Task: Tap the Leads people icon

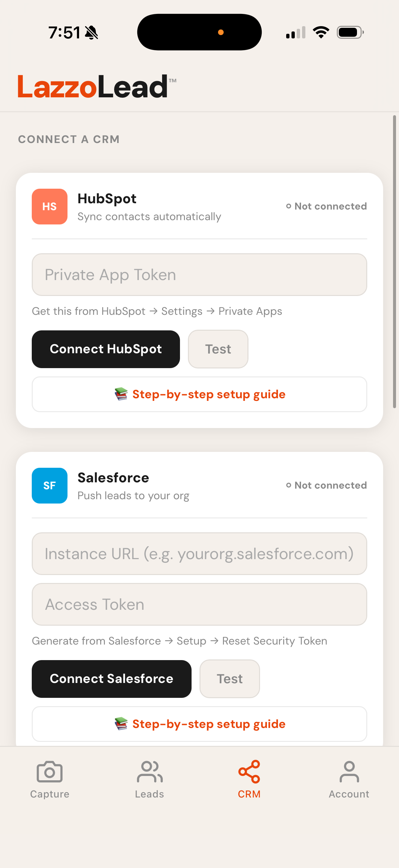Action: (x=150, y=771)
